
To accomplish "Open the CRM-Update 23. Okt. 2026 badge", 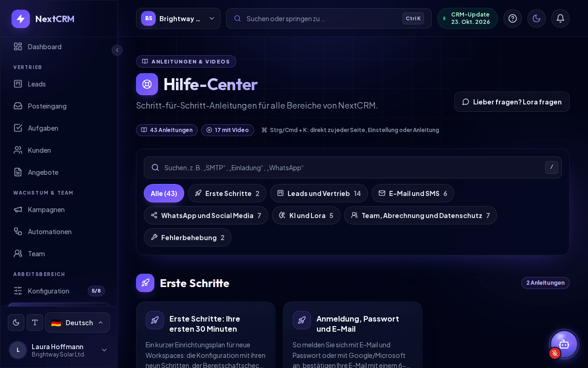I will pyautogui.click(x=468, y=18).
